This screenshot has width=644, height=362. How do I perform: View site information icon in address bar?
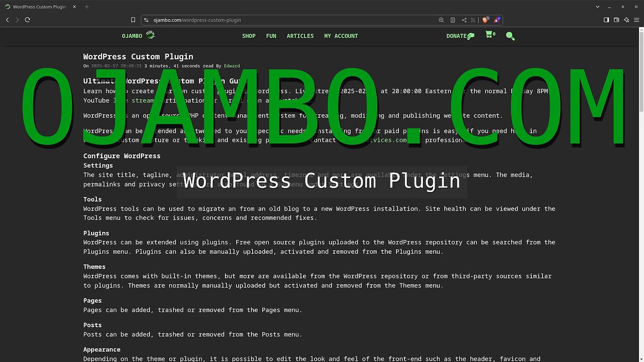(x=146, y=20)
